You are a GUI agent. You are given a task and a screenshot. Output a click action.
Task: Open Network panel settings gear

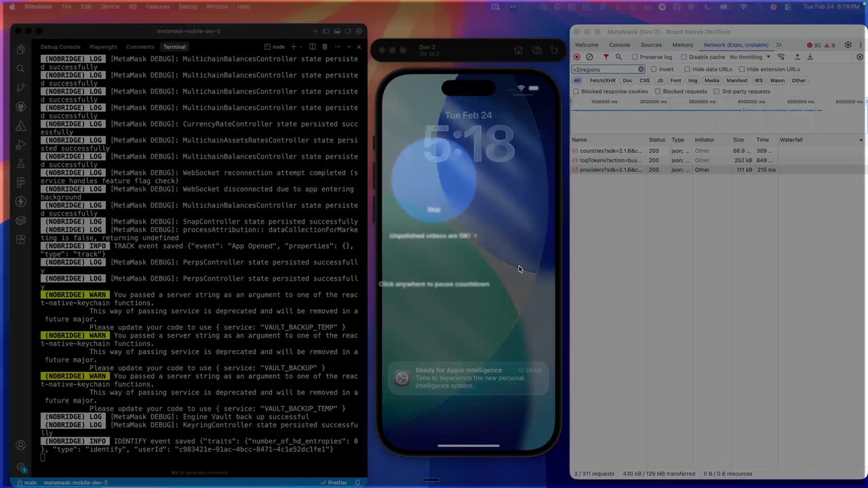click(x=860, y=57)
